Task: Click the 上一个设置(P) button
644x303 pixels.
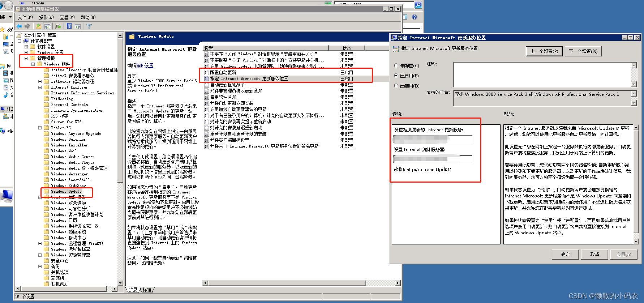Action: point(544,51)
